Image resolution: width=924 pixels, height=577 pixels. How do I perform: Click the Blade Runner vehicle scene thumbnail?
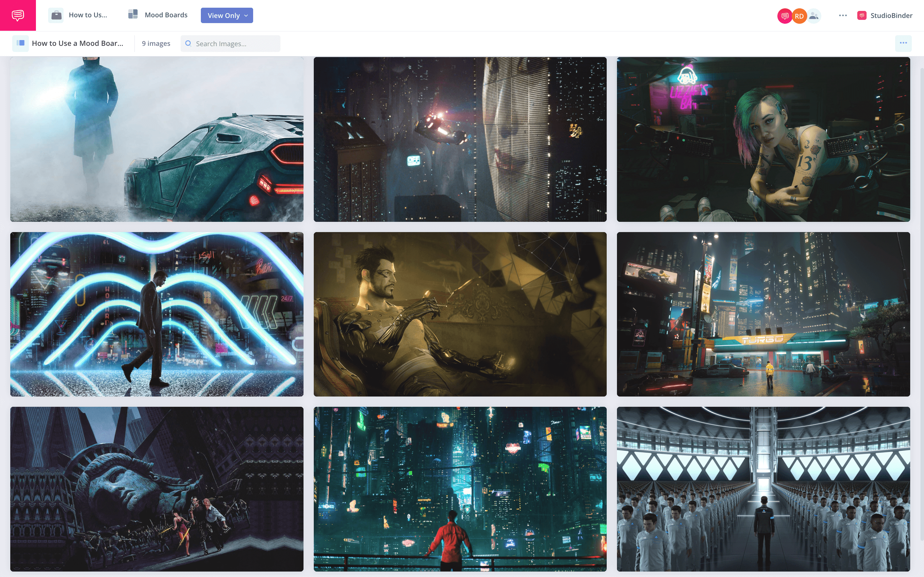coord(156,139)
